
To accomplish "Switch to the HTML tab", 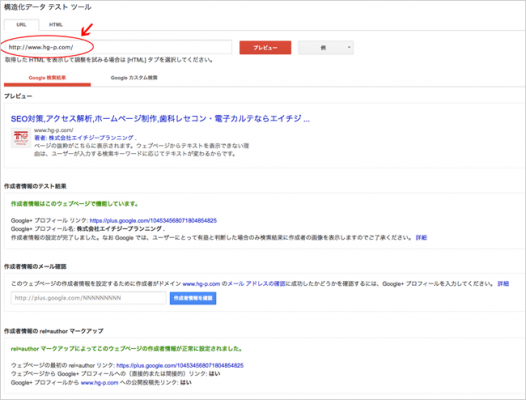I will (56, 25).
